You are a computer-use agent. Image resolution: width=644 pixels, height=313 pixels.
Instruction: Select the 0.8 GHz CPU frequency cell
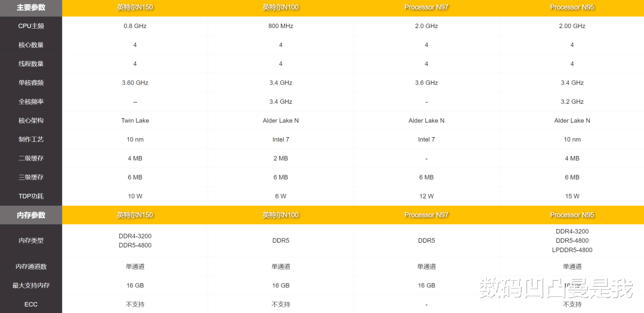(135, 26)
